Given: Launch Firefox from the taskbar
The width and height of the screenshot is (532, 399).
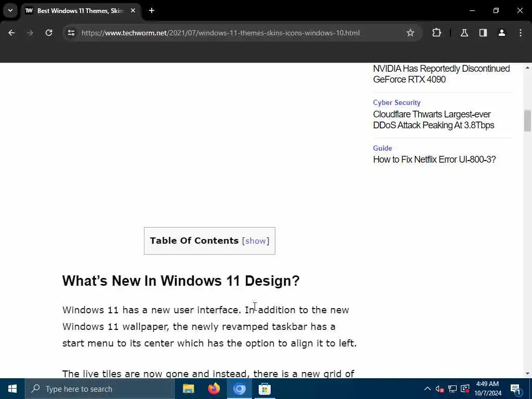Looking at the screenshot, I should pos(214,389).
